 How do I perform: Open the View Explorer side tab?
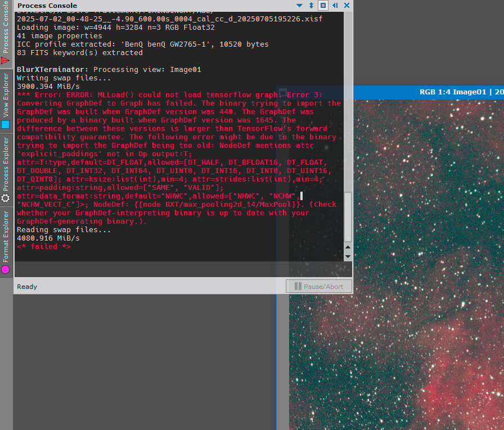tap(6, 101)
